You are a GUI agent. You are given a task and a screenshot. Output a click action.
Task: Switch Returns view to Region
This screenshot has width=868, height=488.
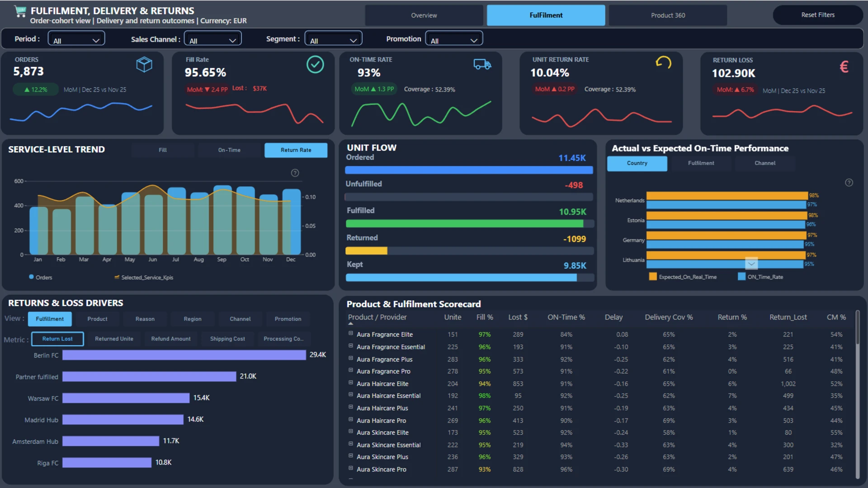pos(193,319)
